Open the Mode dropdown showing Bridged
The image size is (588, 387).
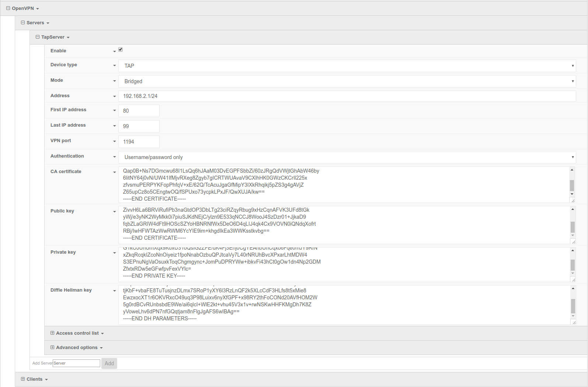pos(347,81)
